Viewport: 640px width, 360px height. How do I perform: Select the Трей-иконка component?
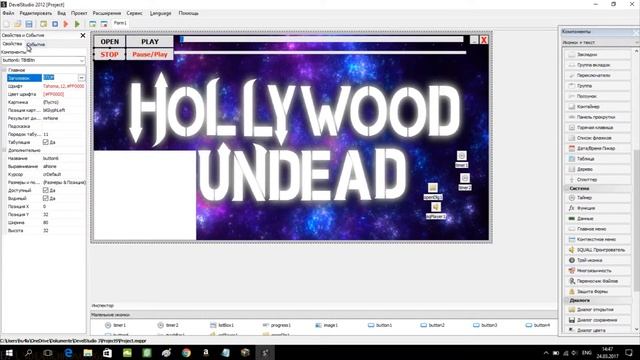click(598, 260)
